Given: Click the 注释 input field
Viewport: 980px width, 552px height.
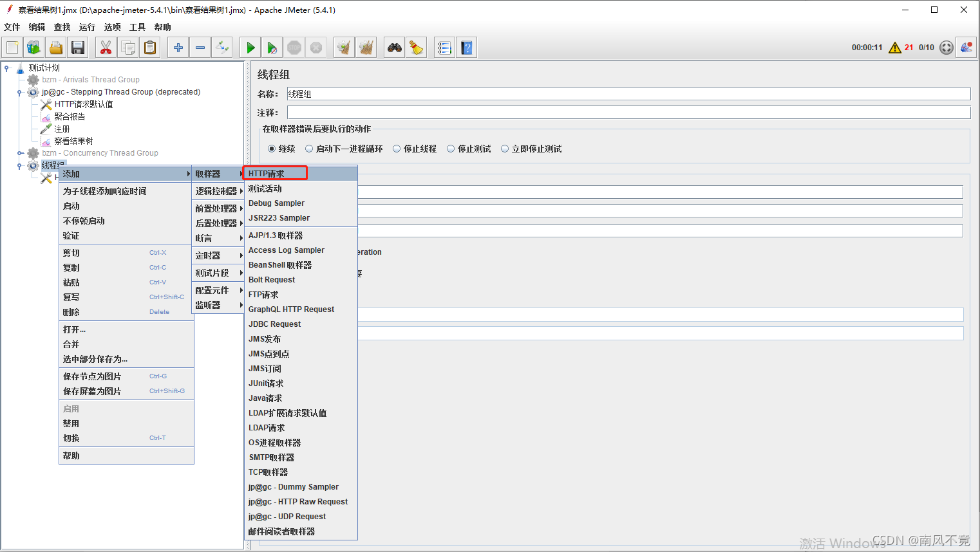Looking at the screenshot, I should 628,113.
